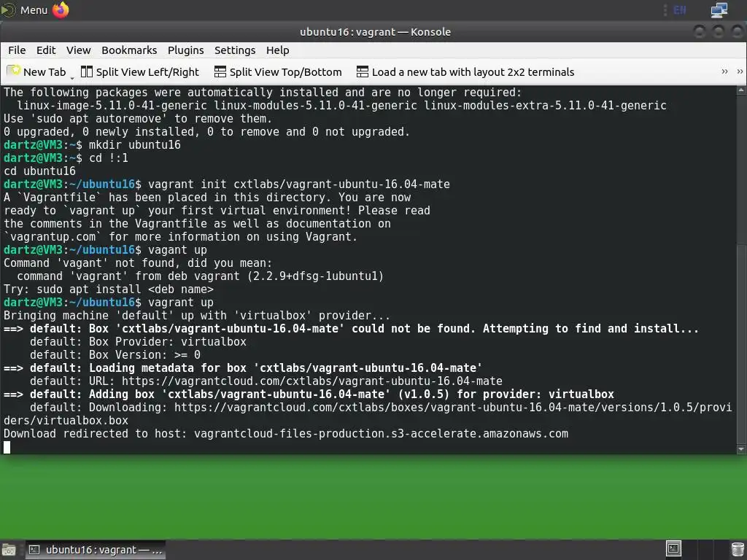The image size is (747, 560).
Task: Click "Command 'vagant' not found" line
Action: coord(138,263)
